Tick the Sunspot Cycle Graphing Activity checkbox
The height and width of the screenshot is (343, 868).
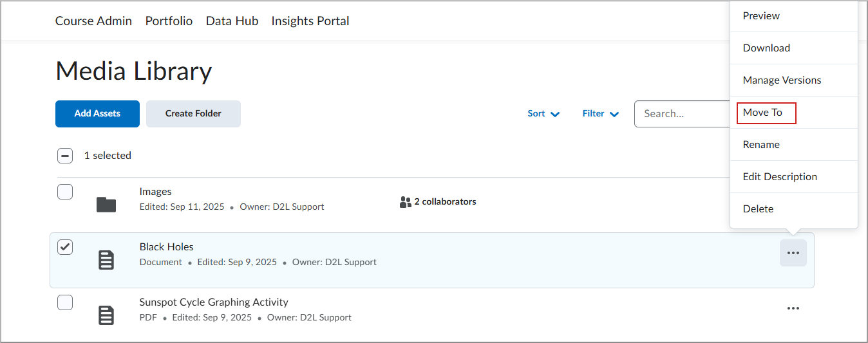coord(65,302)
